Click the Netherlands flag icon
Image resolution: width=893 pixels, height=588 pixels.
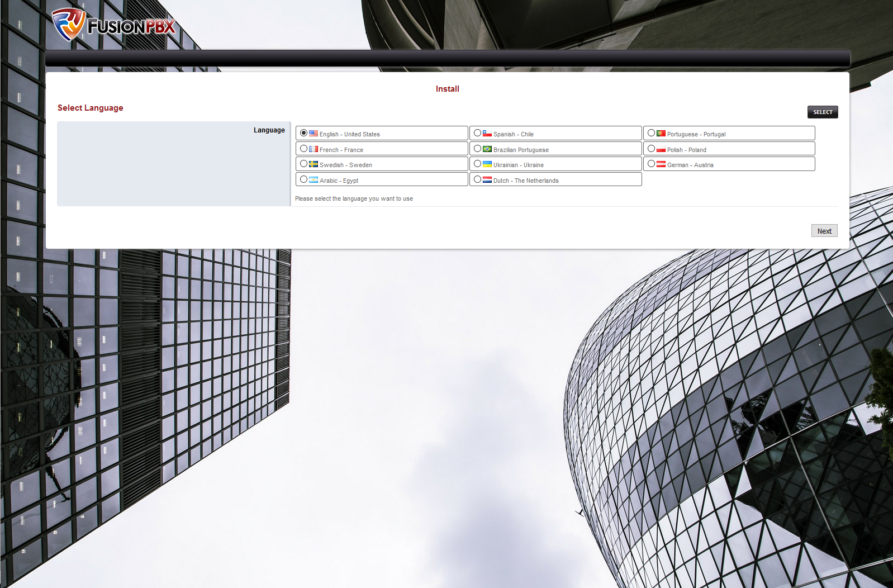(x=487, y=180)
